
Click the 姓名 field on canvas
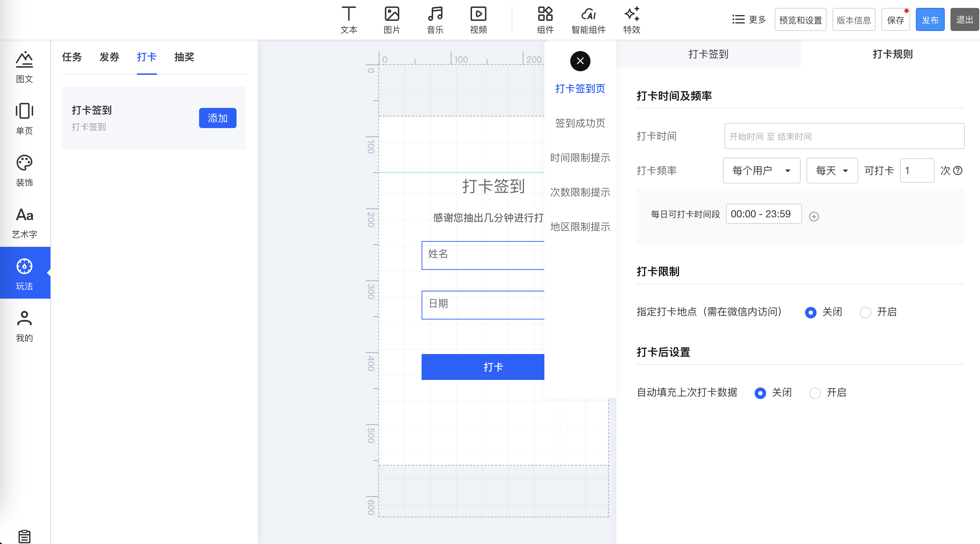point(483,255)
